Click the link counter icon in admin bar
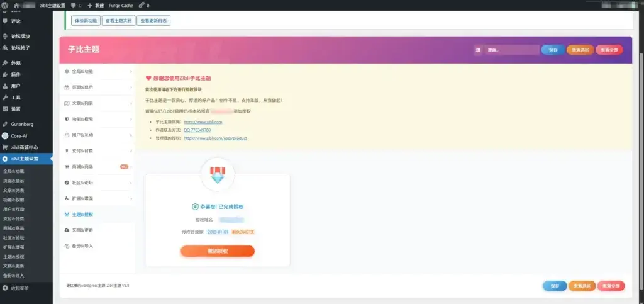The width and height of the screenshot is (644, 304). [142, 5]
